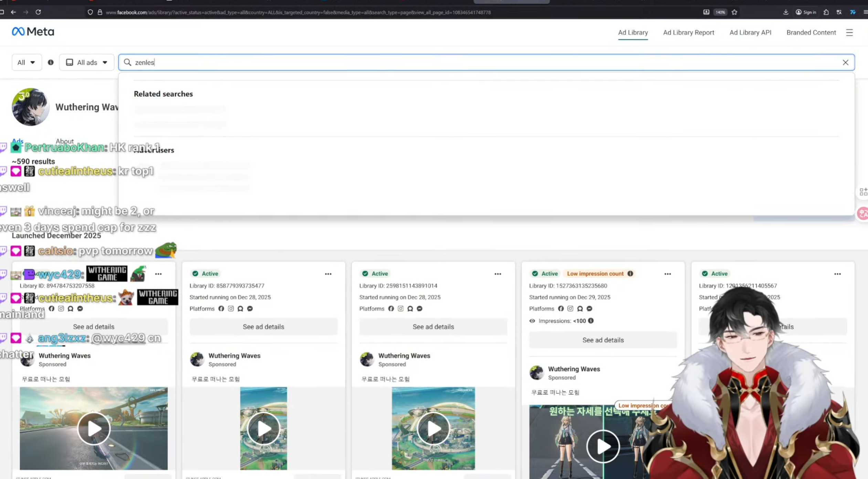This screenshot has width=868, height=479.
Task: Reload the page with the refresh icon
Action: pos(38,12)
